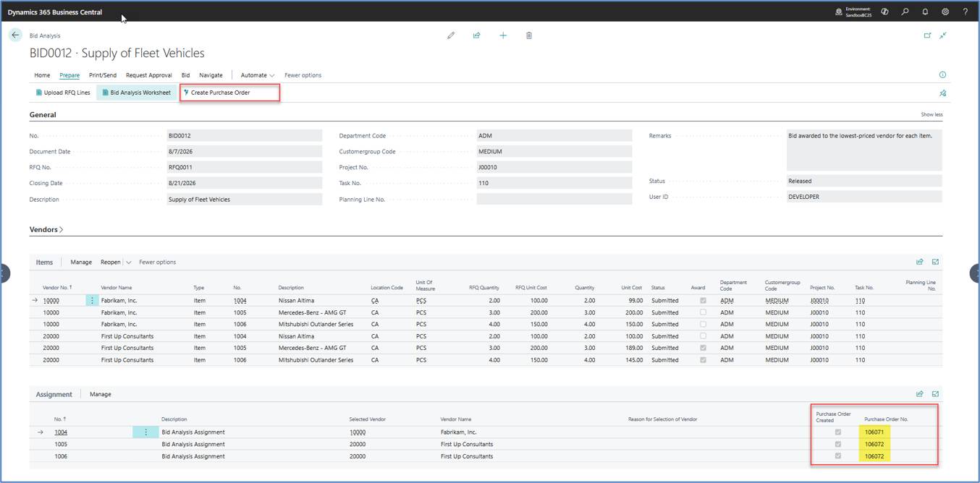Pin the action bar
This screenshot has width=980, height=483.
[x=942, y=93]
